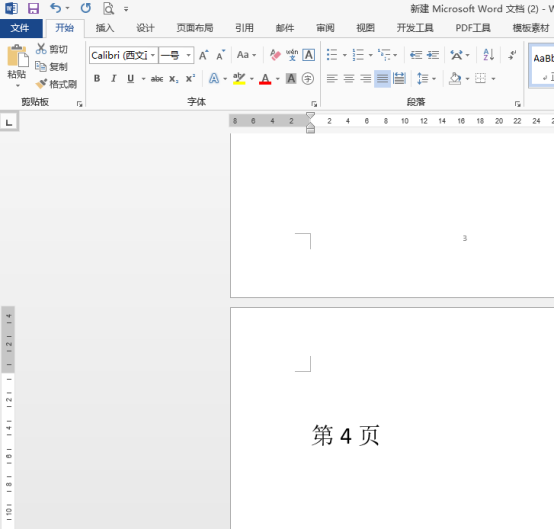Click the Redo/Repeat icon in the quick access toolbar
The height and width of the screenshot is (529, 554).
tap(86, 8)
